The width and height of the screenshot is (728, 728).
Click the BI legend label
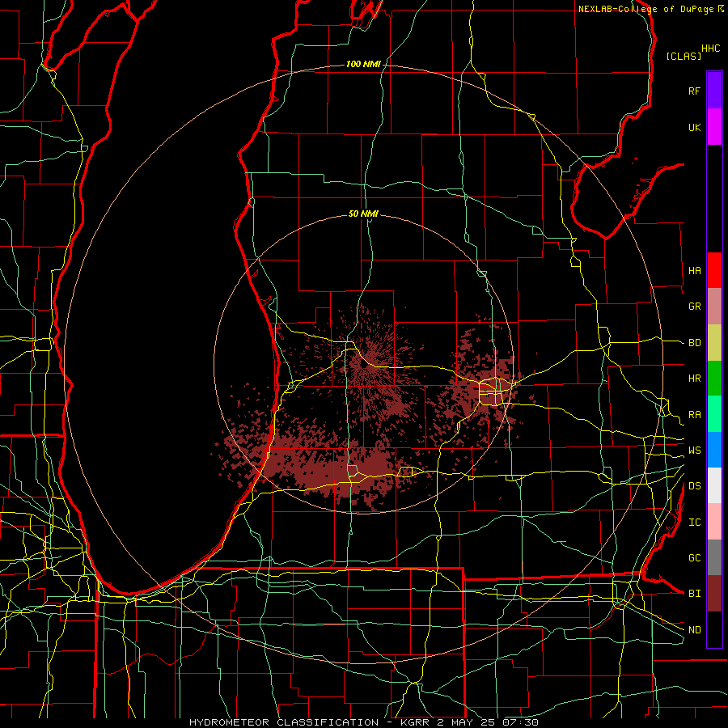694,594
